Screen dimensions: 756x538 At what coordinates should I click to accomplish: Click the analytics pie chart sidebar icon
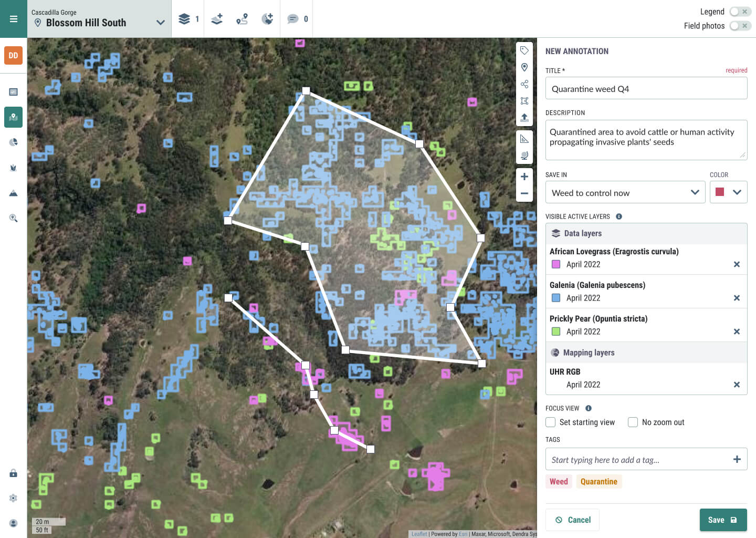click(x=13, y=142)
